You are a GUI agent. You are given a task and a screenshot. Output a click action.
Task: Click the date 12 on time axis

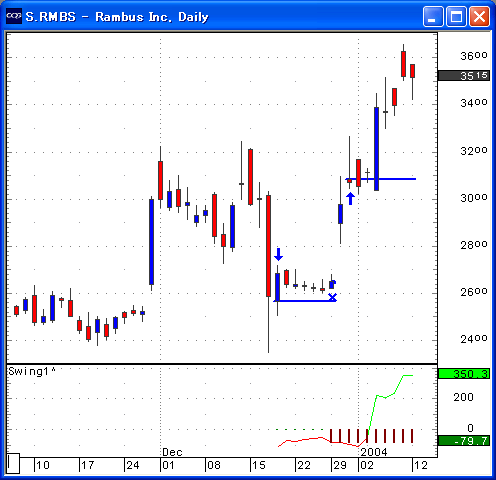coord(421,465)
